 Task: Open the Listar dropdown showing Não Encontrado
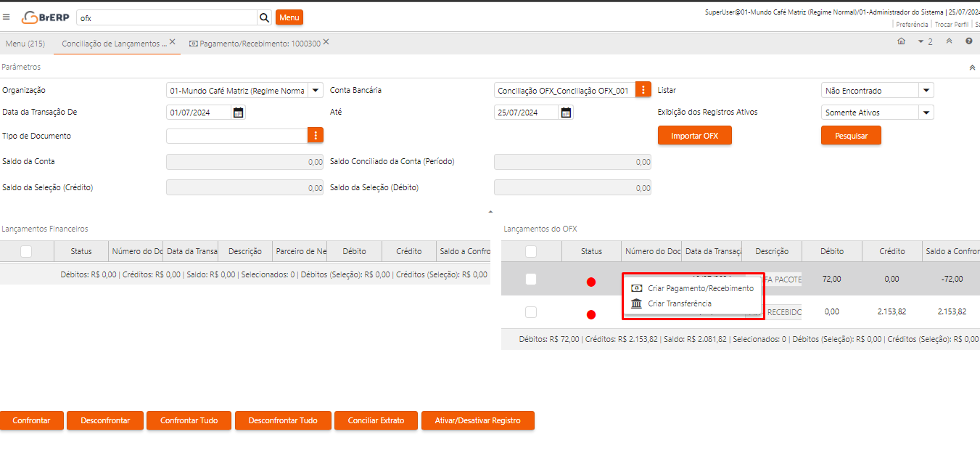pos(926,91)
